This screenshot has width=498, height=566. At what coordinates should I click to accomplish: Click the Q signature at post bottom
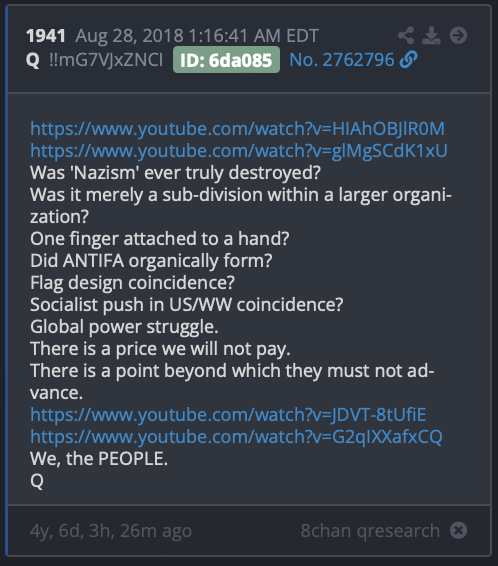pyautogui.click(x=37, y=481)
